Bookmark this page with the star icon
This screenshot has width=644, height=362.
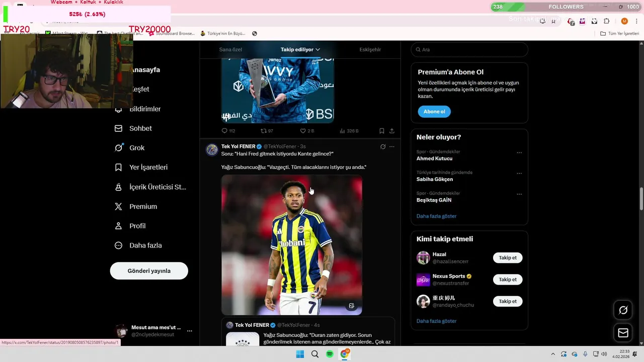click(x=553, y=21)
